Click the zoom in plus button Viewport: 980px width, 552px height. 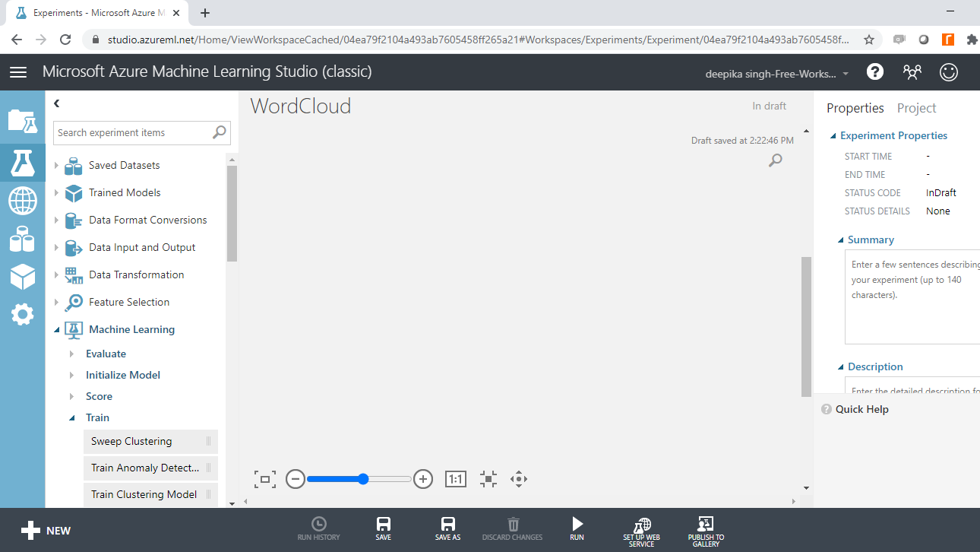pos(423,479)
